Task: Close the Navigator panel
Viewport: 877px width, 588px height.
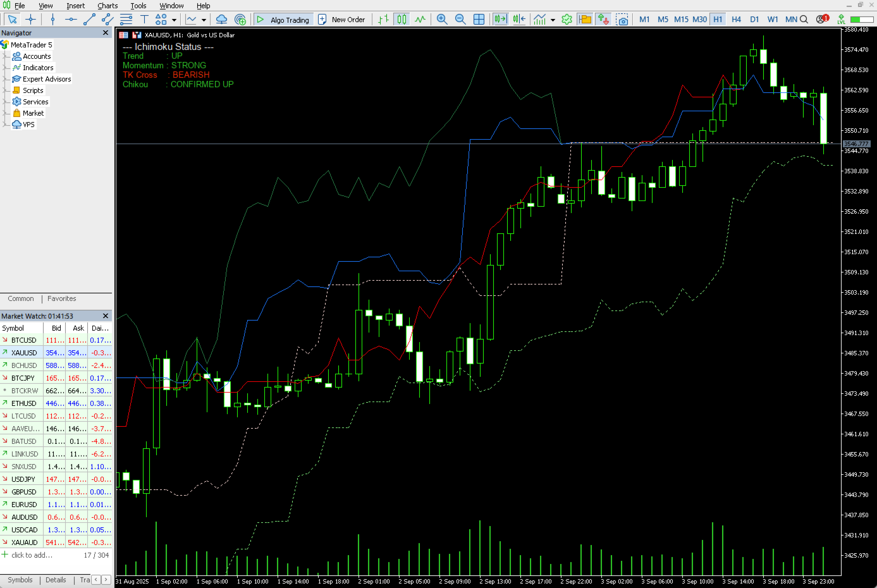Action: [106, 33]
